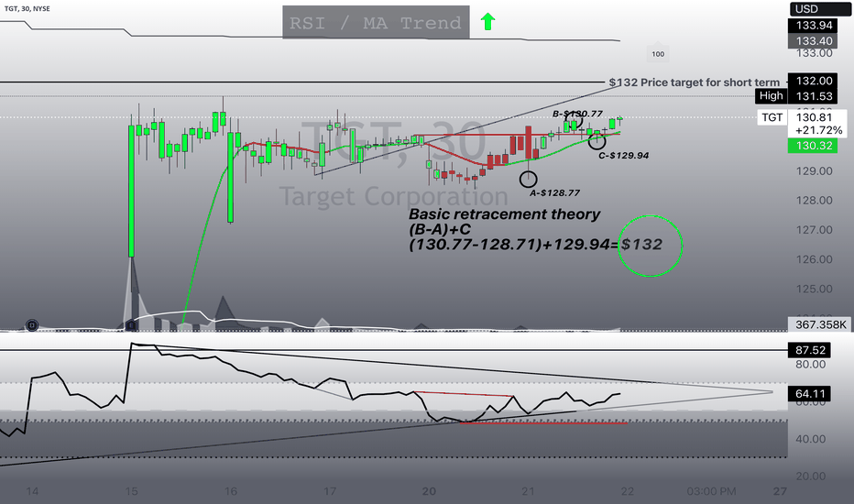Click the 'Basic retracement theory' text note
Image resolution: width=854 pixels, height=504 pixels.
pyautogui.click(x=504, y=214)
